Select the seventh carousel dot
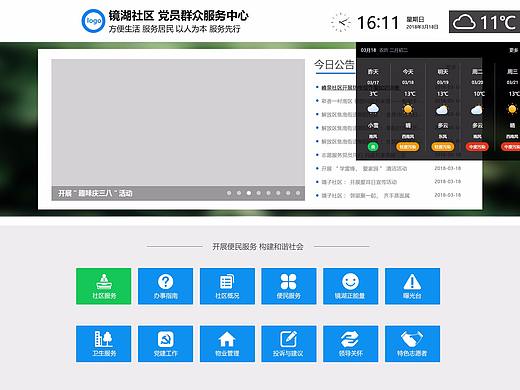 (288, 193)
